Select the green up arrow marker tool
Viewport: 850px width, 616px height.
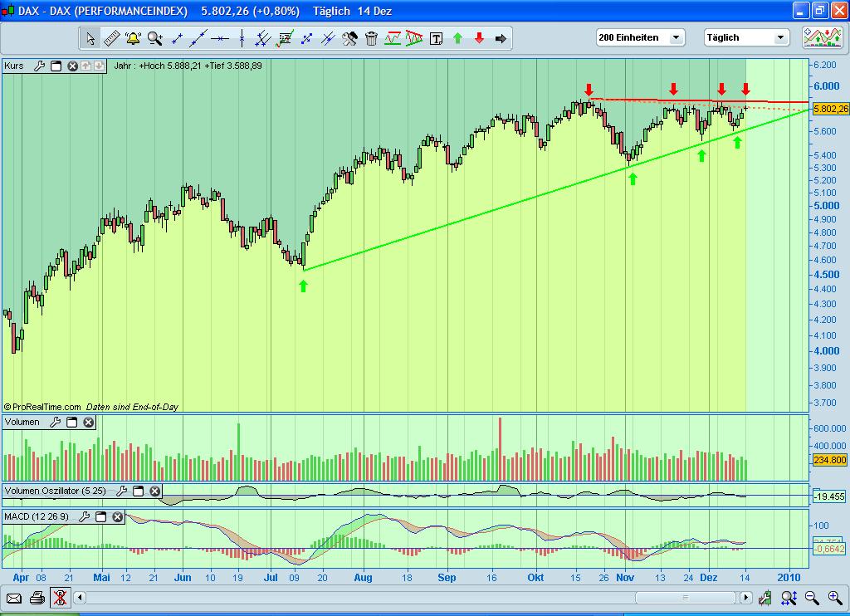tap(457, 38)
